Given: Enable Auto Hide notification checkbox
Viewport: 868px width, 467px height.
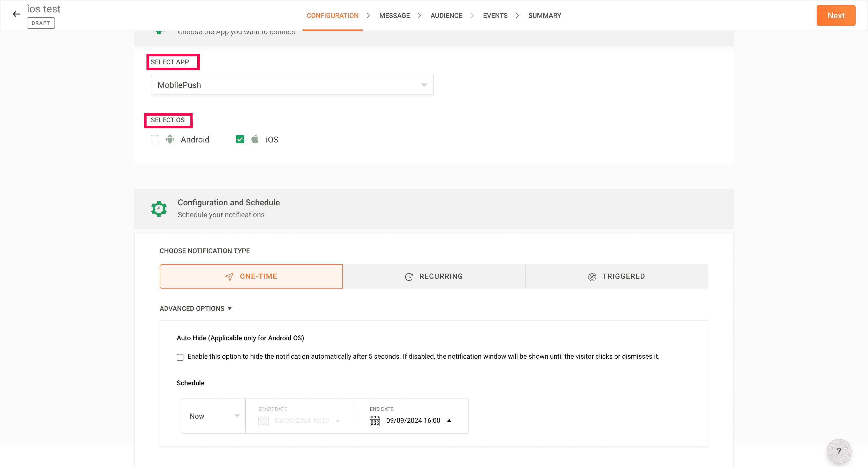Looking at the screenshot, I should point(180,357).
